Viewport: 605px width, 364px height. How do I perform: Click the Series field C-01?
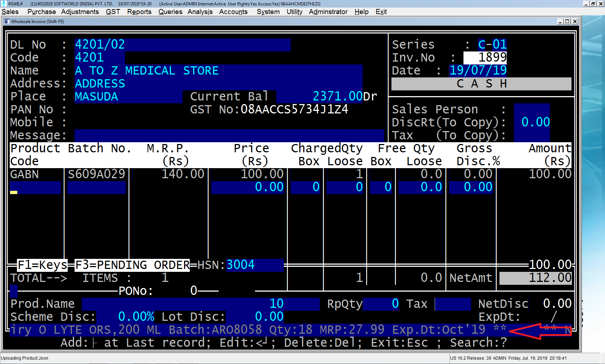click(x=492, y=45)
